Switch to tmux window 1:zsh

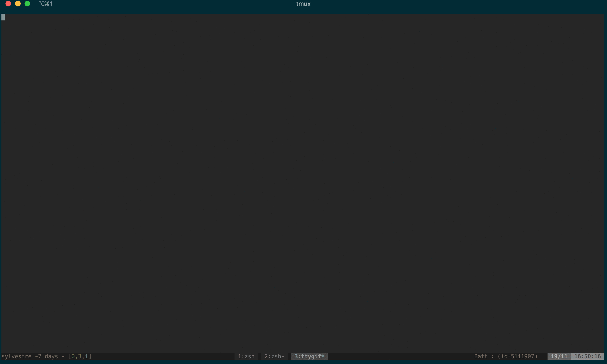pyautogui.click(x=246, y=356)
